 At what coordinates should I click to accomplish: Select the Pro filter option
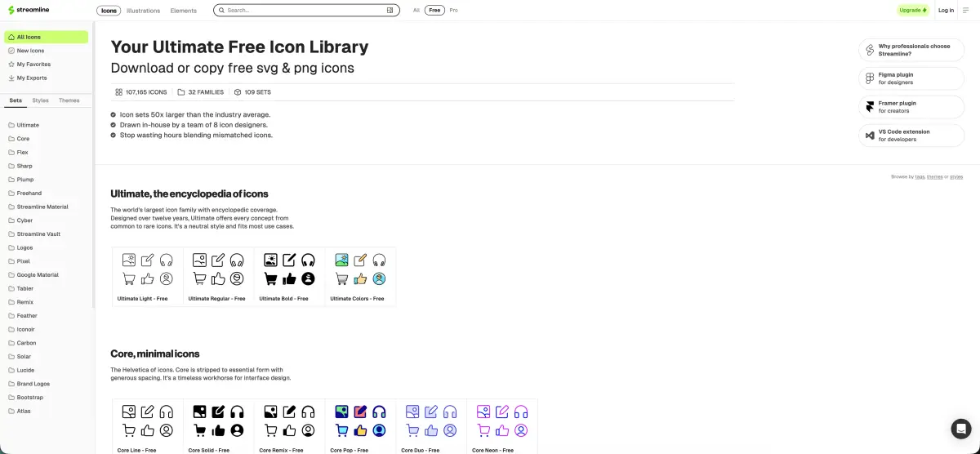[454, 11]
